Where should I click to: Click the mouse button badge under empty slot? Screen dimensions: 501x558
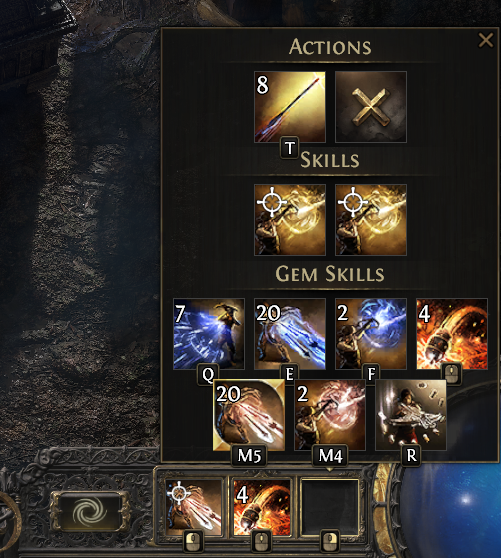pos(329,541)
